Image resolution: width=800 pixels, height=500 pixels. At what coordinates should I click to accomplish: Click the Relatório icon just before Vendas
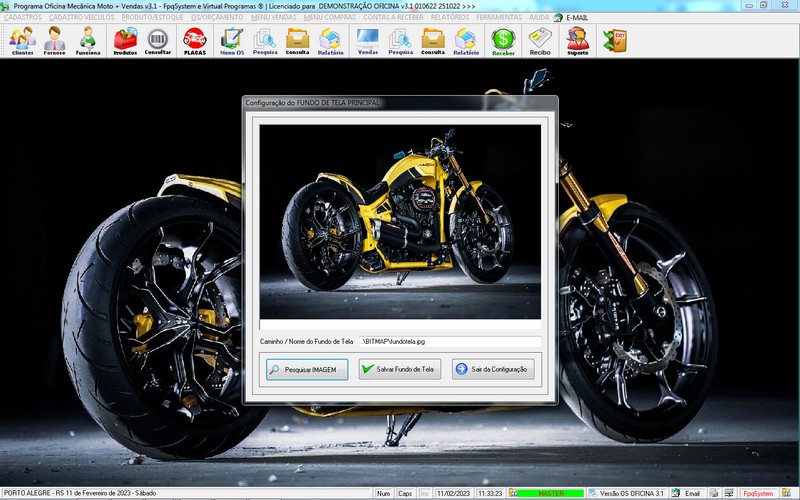pyautogui.click(x=330, y=41)
